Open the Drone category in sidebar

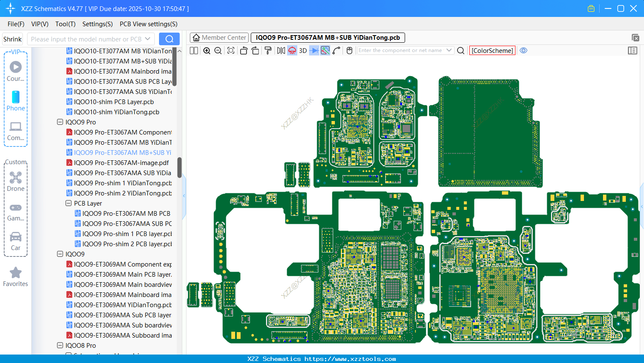tap(16, 181)
